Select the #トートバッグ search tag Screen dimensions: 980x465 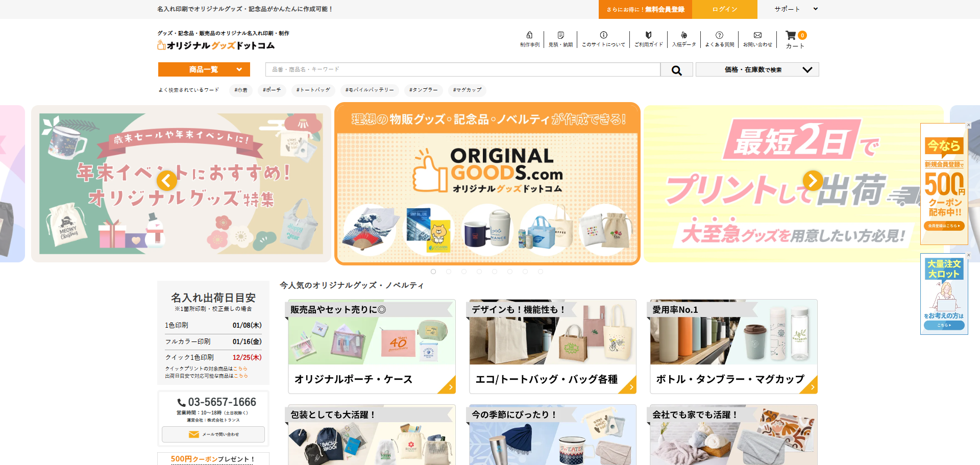pyautogui.click(x=313, y=90)
